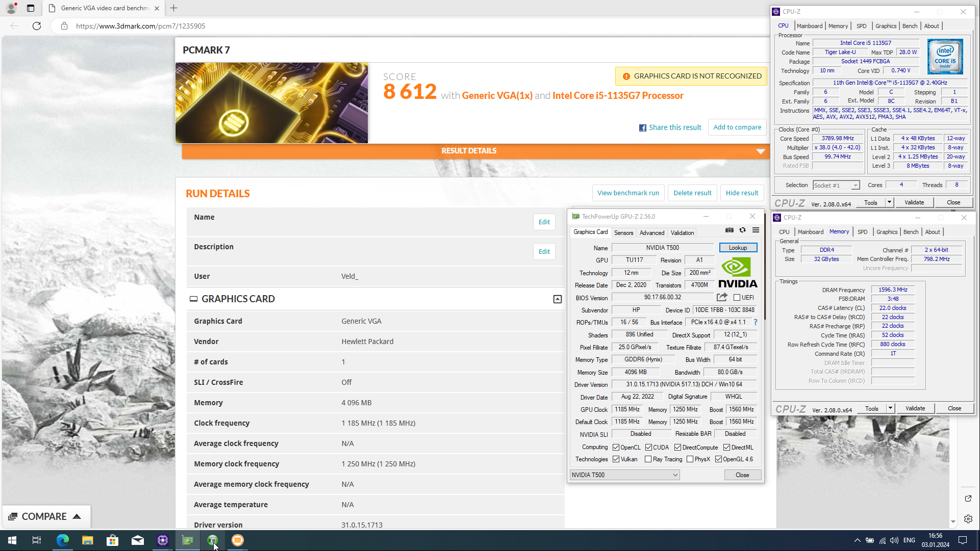Viewport: 980px width, 551px height.
Task: Toggle the OpenCL checkbox
Action: pyautogui.click(x=616, y=447)
